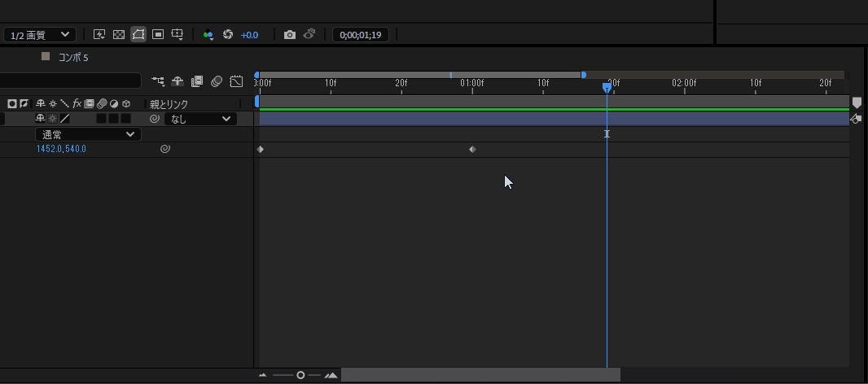Image resolution: width=868 pixels, height=384 pixels.
Task: Toggle the layer's continuous rasterize sun switch
Action: (53, 119)
